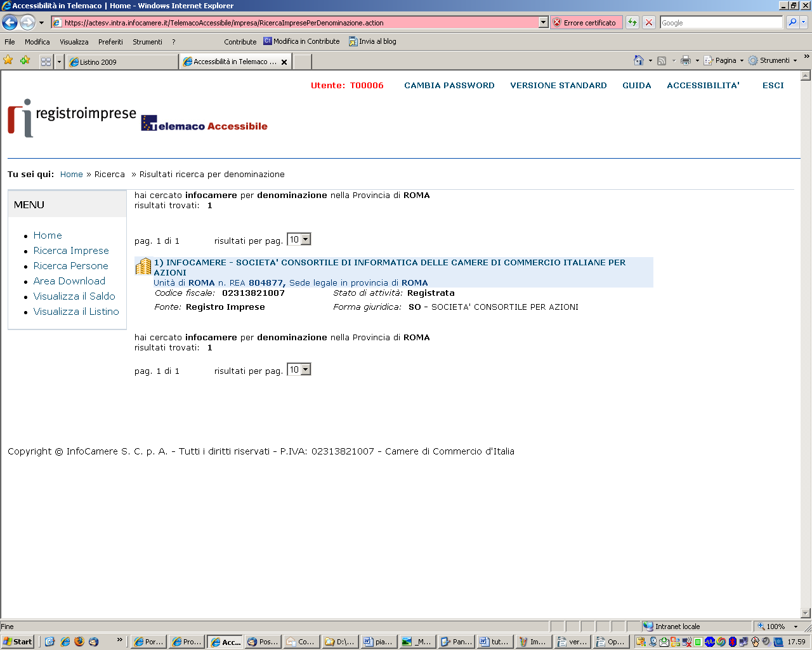Click the Telemaco Accessibile logo

point(204,123)
